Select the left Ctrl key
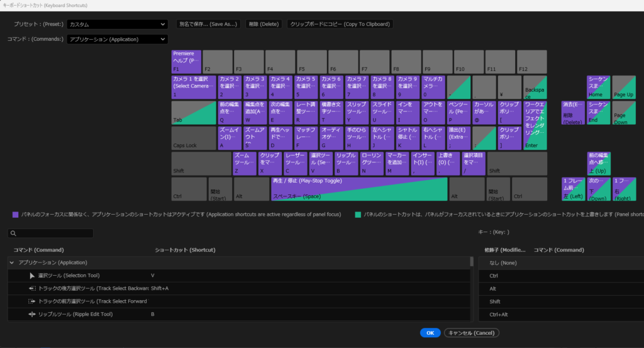The image size is (644, 348). tap(189, 189)
